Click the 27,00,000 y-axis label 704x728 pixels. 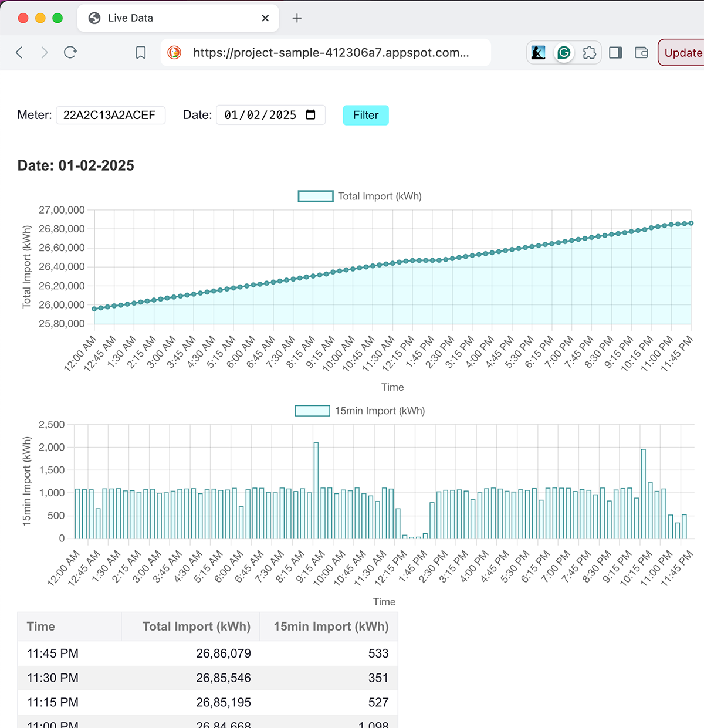[x=62, y=210]
